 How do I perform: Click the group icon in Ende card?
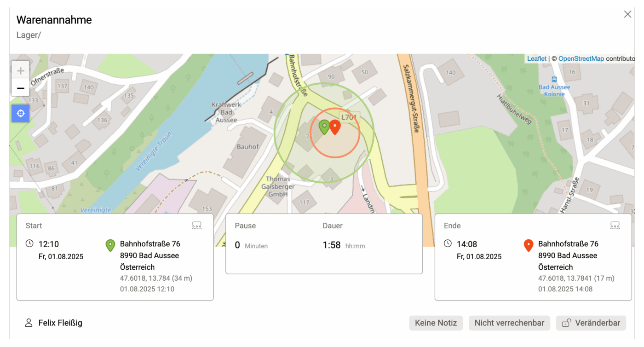[615, 226]
